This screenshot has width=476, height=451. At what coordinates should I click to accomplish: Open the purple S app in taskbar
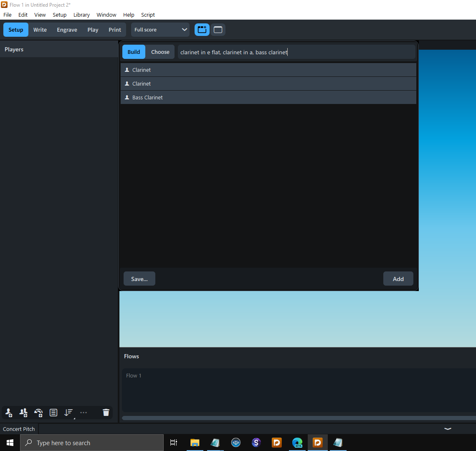(x=256, y=443)
